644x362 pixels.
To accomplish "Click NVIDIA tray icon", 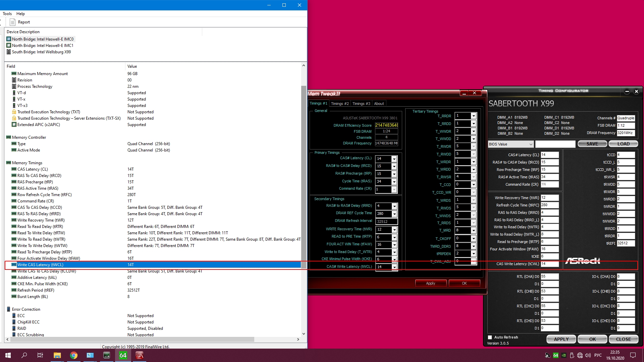I will 564,355.
